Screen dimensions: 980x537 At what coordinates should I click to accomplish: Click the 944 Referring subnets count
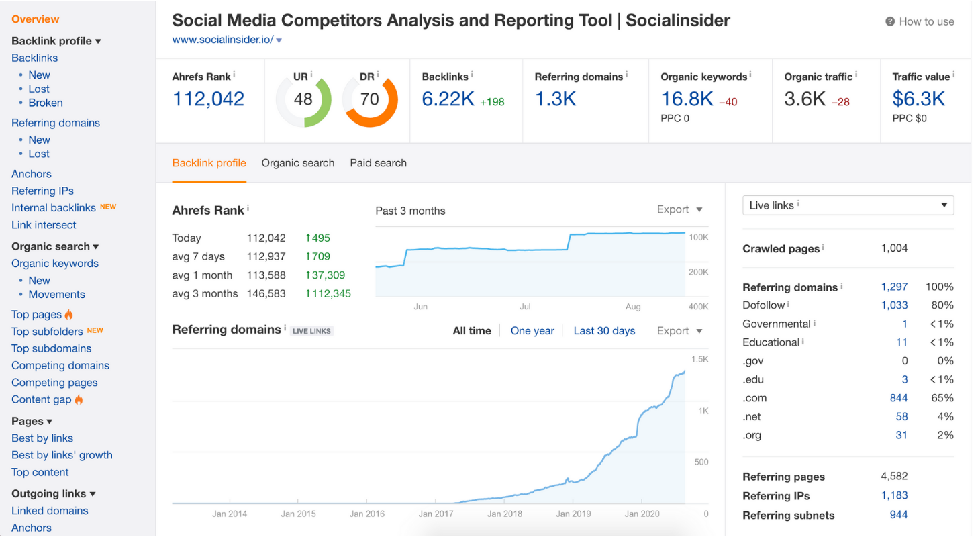click(x=899, y=515)
